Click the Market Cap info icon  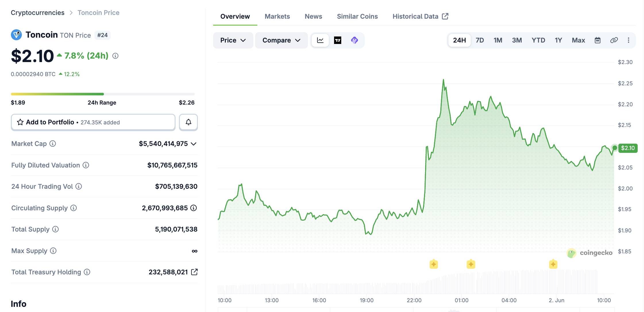[x=53, y=143]
